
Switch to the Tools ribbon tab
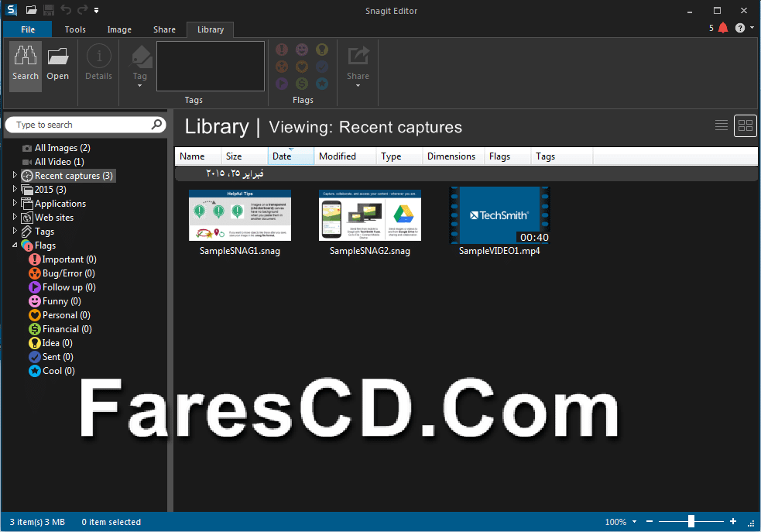tap(75, 29)
